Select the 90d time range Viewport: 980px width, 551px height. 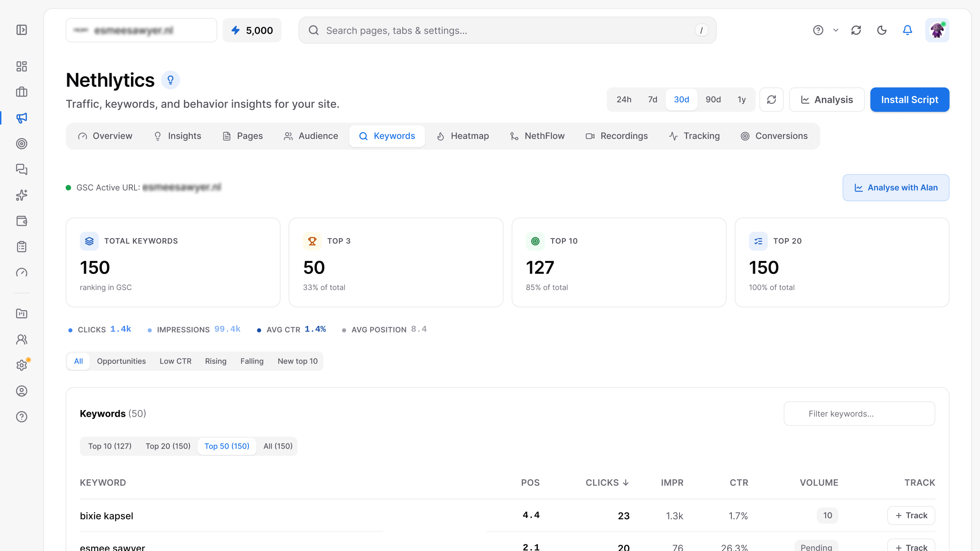click(713, 100)
